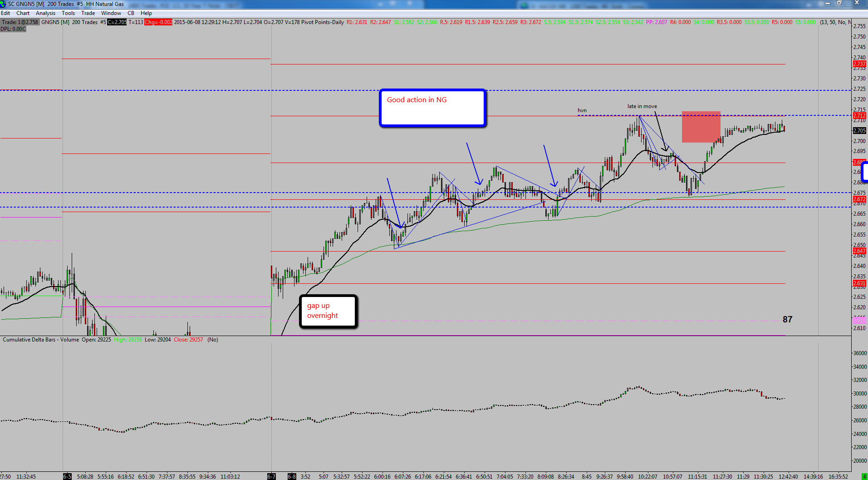868x480 pixels.
Task: Click the 'PP: 2.607' pivot point value
Action: pyautogui.click(x=657, y=22)
